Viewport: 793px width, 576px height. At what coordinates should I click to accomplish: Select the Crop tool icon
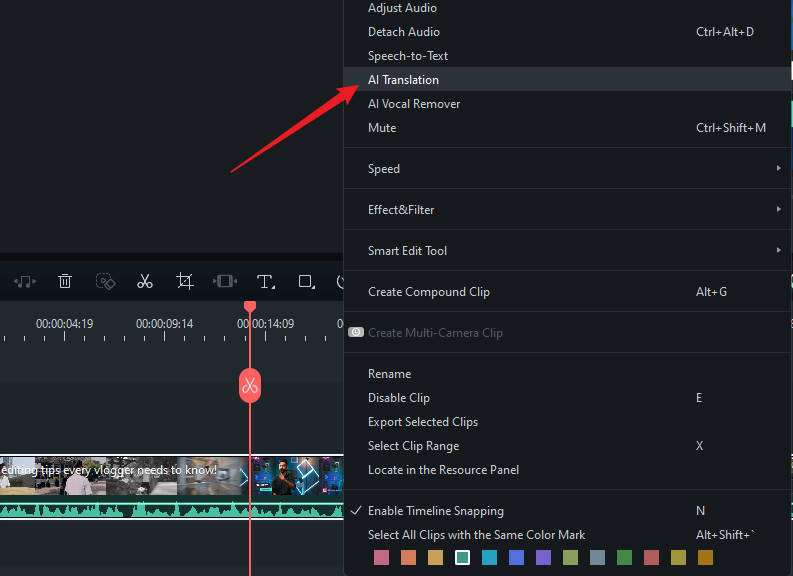(185, 281)
